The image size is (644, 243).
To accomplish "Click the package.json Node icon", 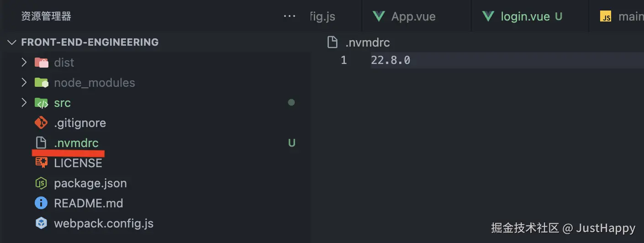I will pyautogui.click(x=41, y=183).
